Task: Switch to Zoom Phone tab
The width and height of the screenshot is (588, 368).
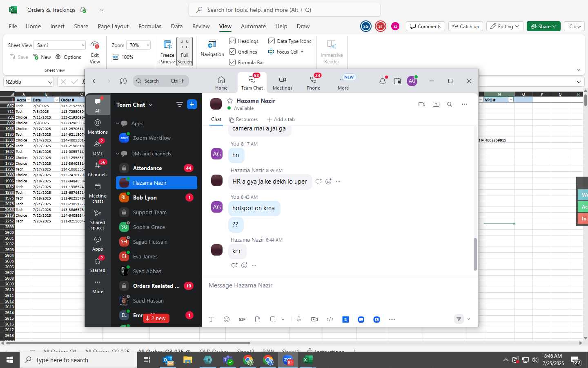Action: [x=314, y=83]
